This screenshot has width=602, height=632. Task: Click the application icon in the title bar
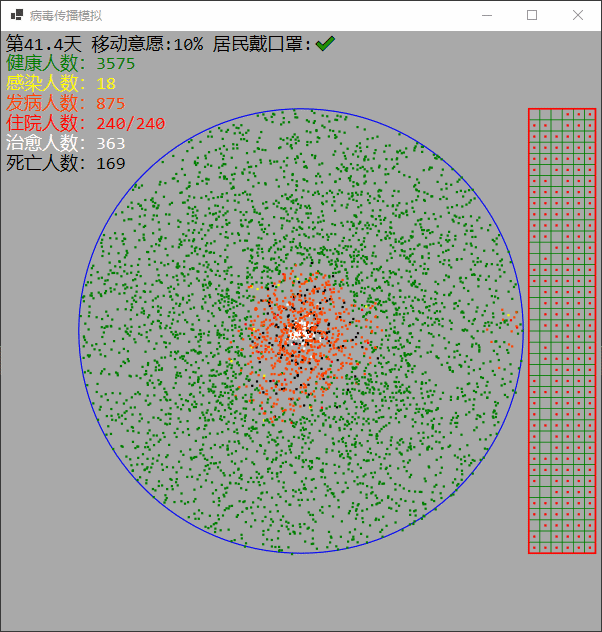tap(17, 15)
